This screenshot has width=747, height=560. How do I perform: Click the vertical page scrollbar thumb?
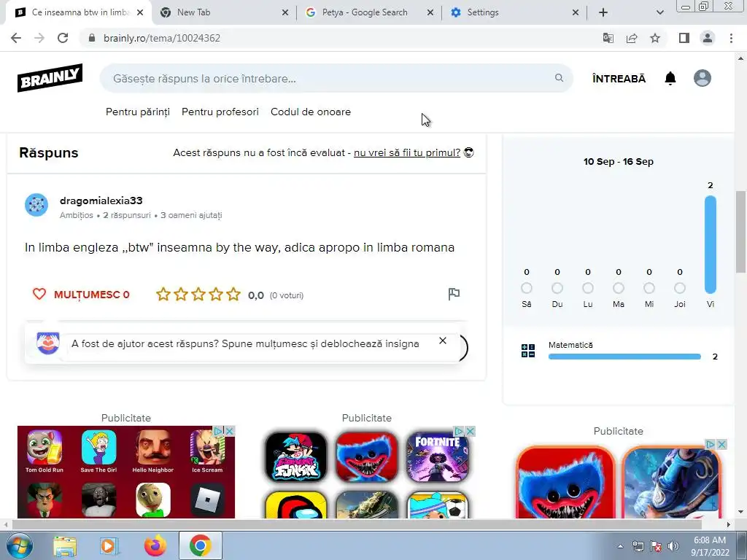click(x=740, y=231)
